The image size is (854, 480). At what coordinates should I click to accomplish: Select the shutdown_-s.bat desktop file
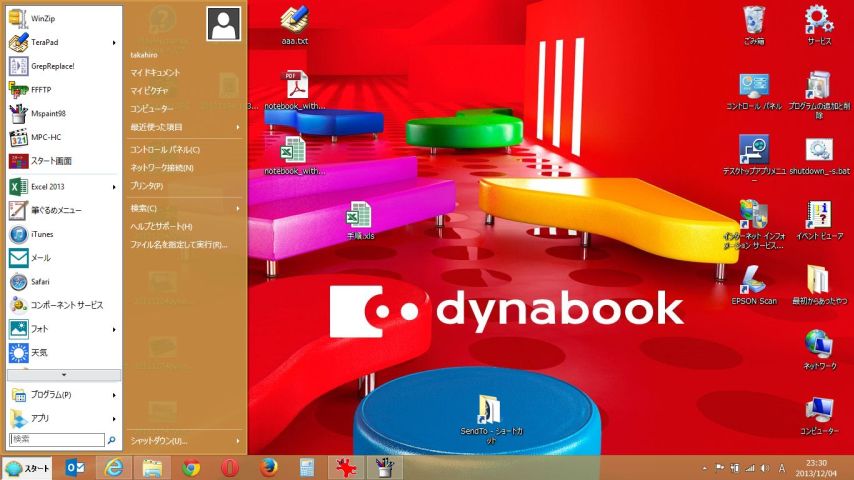(x=818, y=155)
